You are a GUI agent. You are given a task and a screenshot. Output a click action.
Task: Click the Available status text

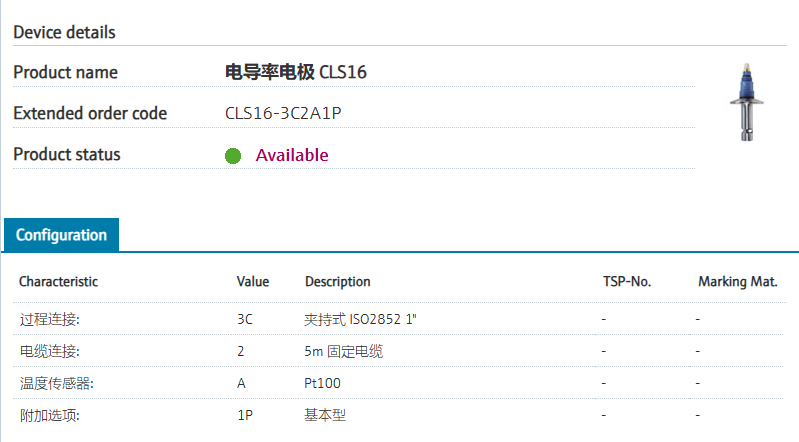click(x=292, y=155)
